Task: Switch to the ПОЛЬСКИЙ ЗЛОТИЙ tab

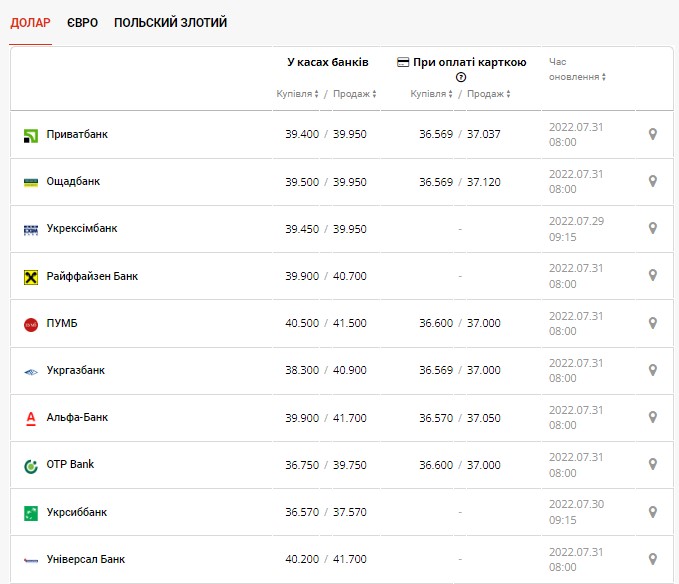Action: click(170, 22)
